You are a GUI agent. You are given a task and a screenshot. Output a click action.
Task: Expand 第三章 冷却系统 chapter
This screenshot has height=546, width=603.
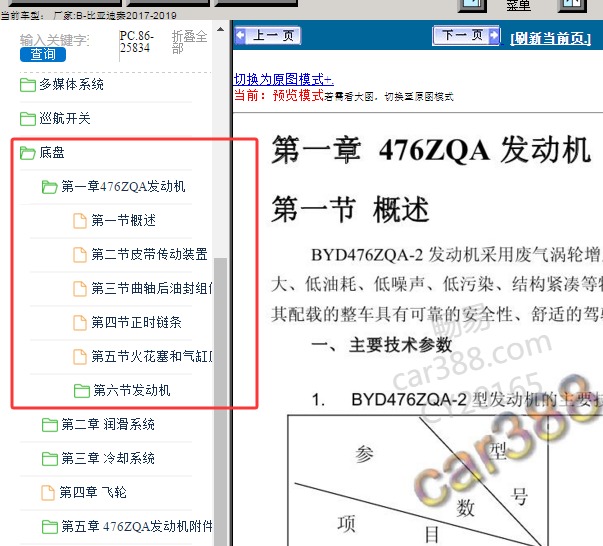(x=108, y=458)
